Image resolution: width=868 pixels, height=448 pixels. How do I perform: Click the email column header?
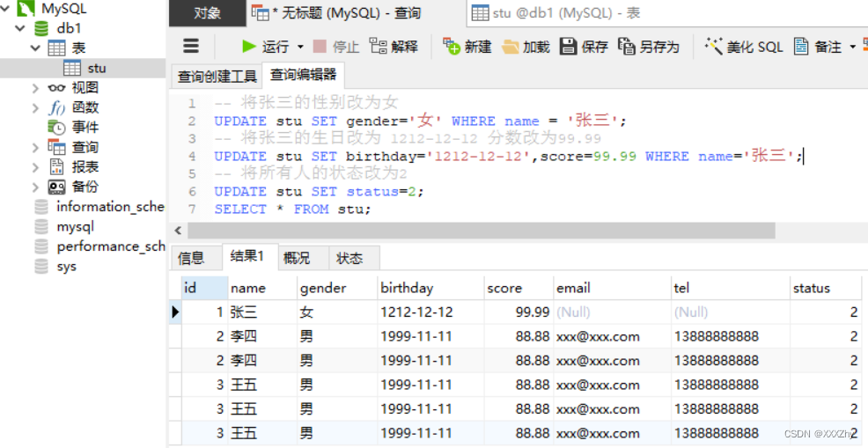612,288
